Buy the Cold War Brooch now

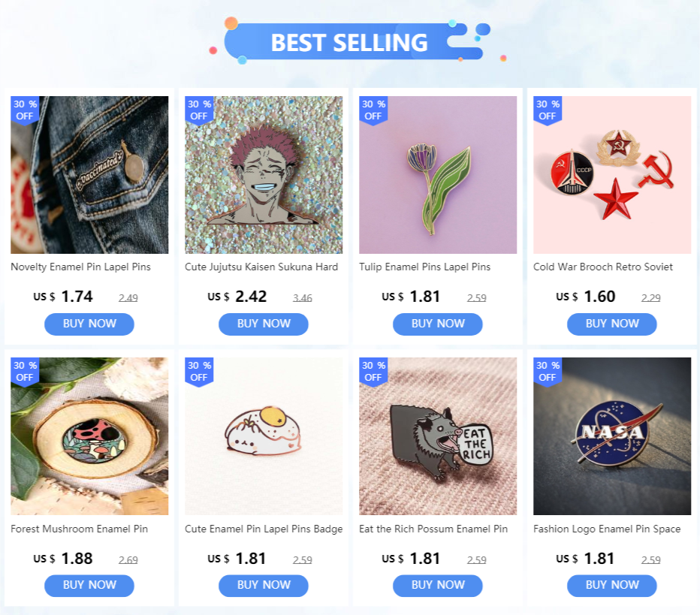coord(612,324)
